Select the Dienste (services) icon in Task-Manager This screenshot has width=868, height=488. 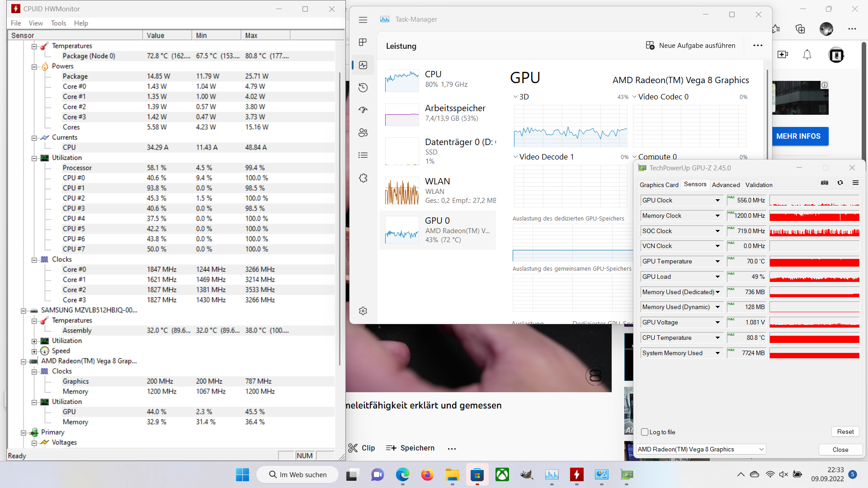pyautogui.click(x=363, y=178)
